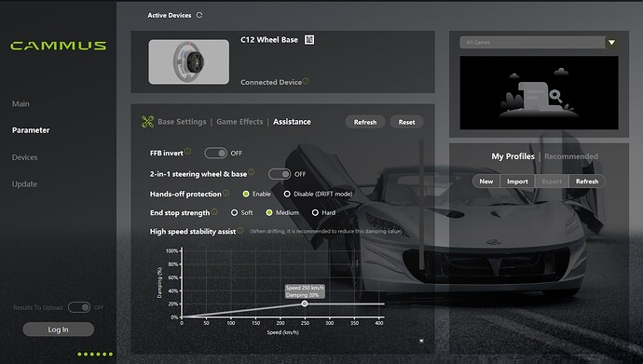The height and width of the screenshot is (364, 643).
Task: Open the All Games dropdown arrow
Action: click(612, 43)
